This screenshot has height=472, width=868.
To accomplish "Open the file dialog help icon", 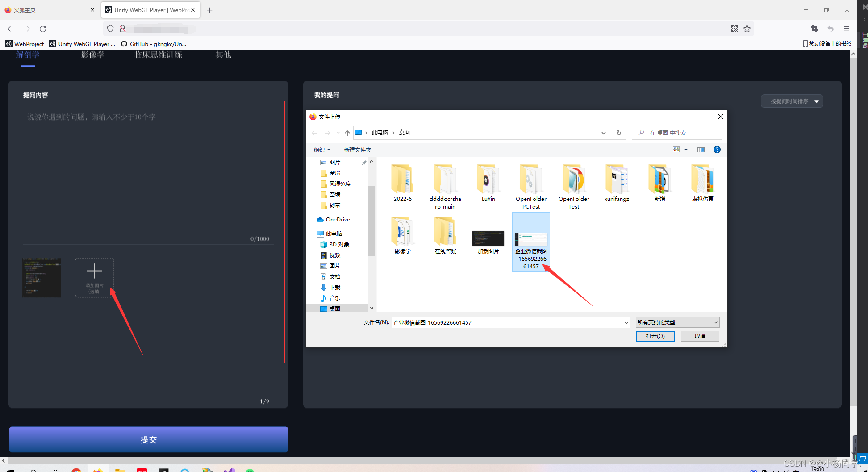I will point(717,150).
